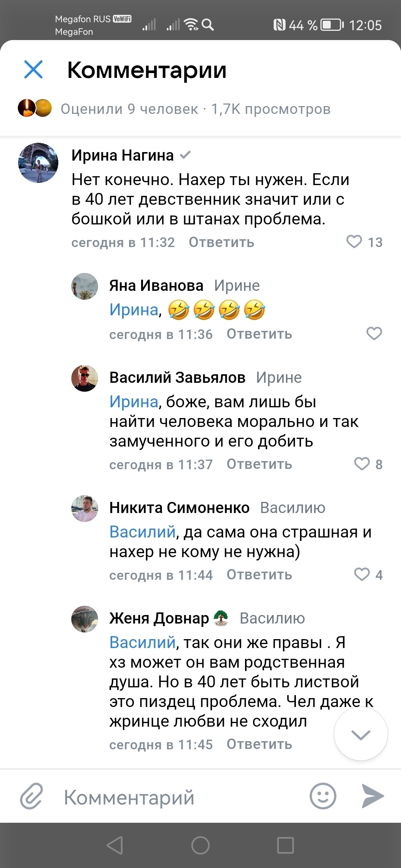Reply to Ирина Нагина's comment
The width and height of the screenshot is (401, 868).
tap(221, 242)
